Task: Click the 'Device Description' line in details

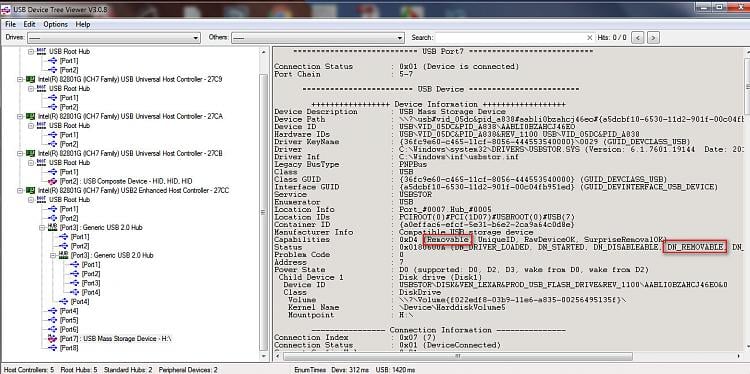Action: click(389, 111)
